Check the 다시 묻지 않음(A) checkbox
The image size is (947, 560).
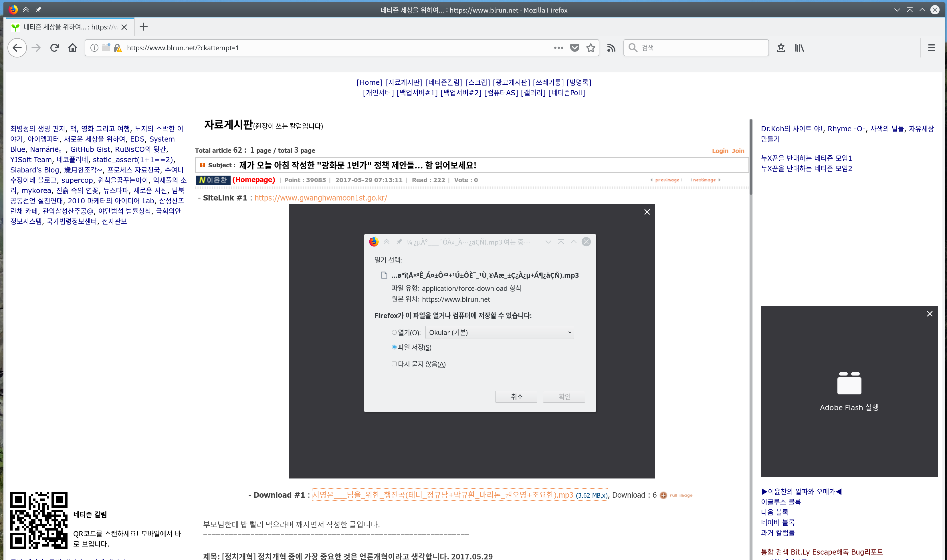click(x=394, y=364)
